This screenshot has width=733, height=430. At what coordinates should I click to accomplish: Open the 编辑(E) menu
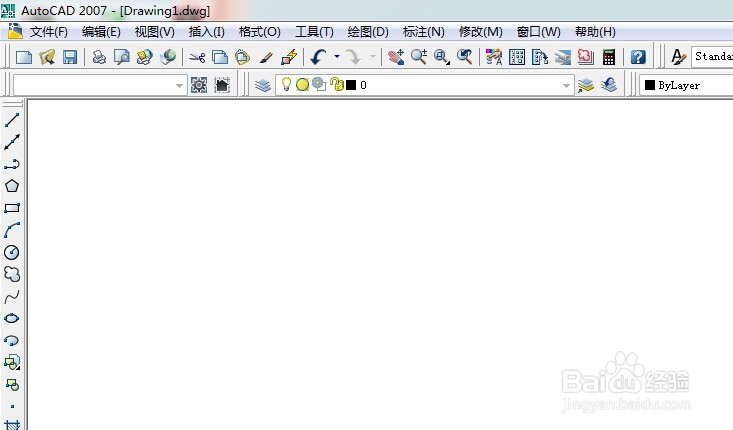click(x=101, y=32)
